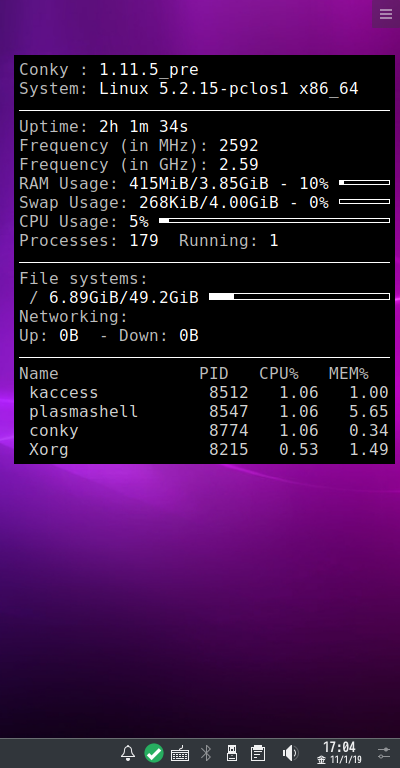Click Conky version text 1.11.5_pre
The width and height of the screenshot is (400, 768).
(149, 70)
